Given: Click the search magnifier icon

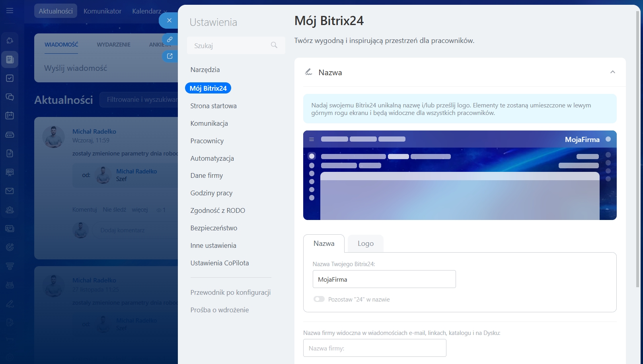Looking at the screenshot, I should coord(274,45).
